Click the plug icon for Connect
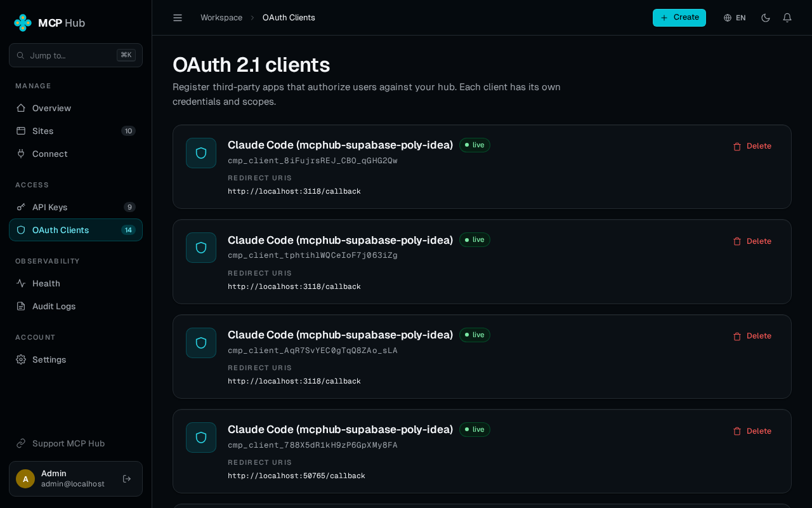The width and height of the screenshot is (812, 508). [21, 154]
